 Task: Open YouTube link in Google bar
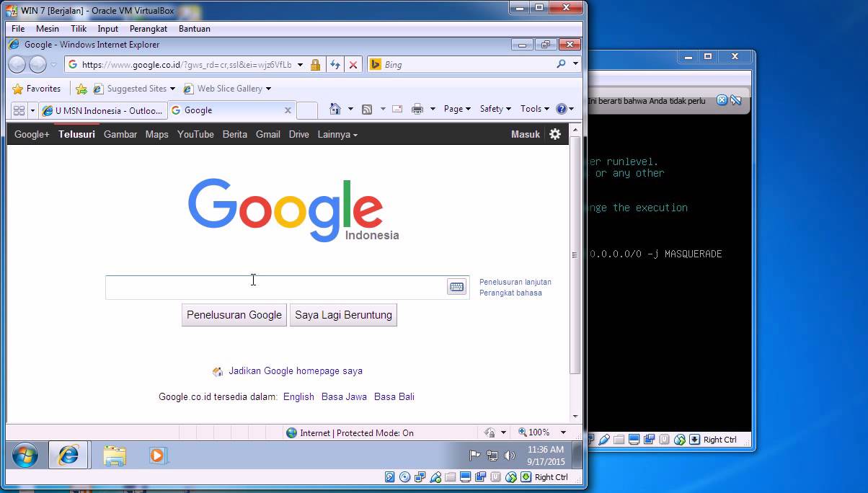195,134
